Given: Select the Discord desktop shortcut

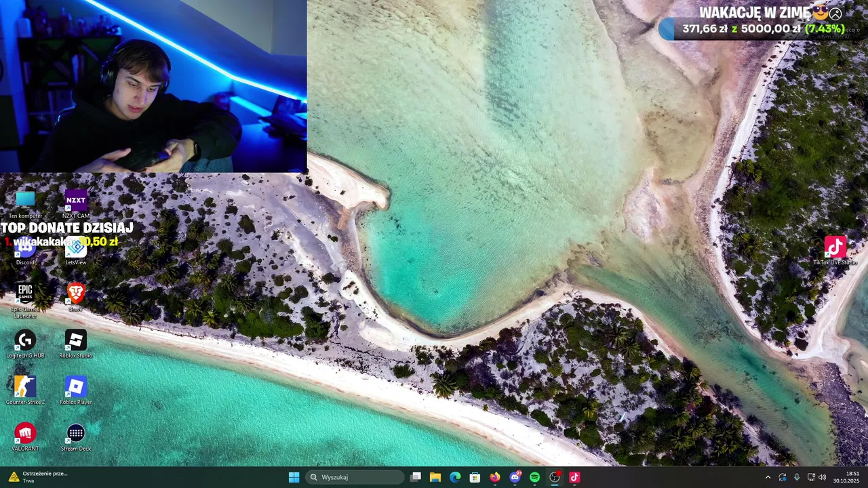Looking at the screenshot, I should pyautogui.click(x=25, y=251).
